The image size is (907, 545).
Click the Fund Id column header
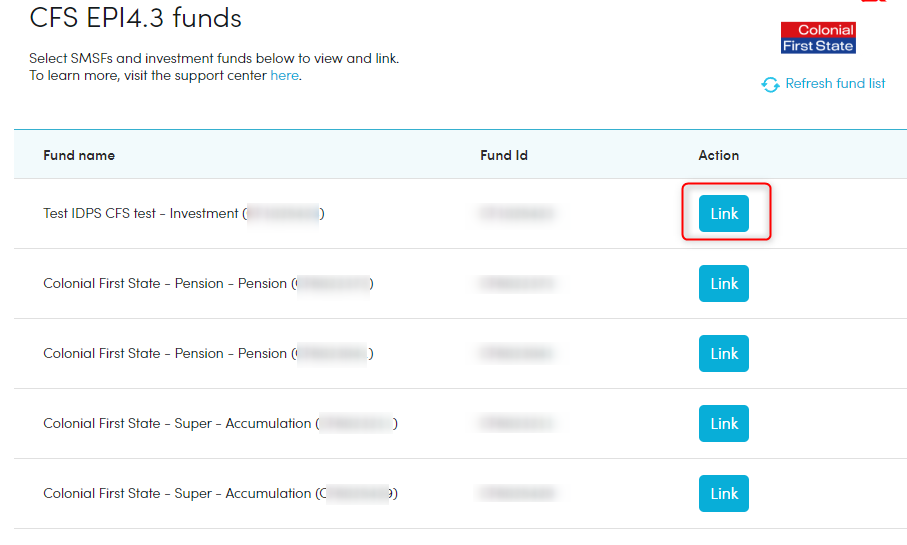click(x=504, y=155)
